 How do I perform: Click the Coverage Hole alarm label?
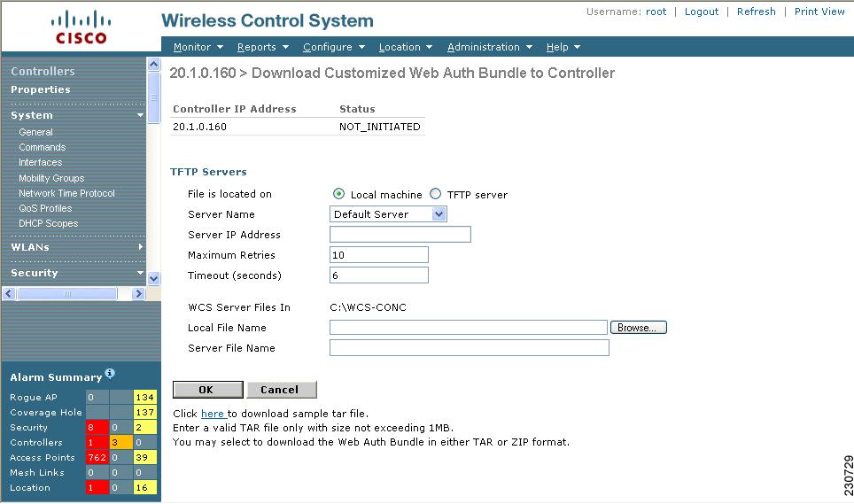click(x=46, y=413)
